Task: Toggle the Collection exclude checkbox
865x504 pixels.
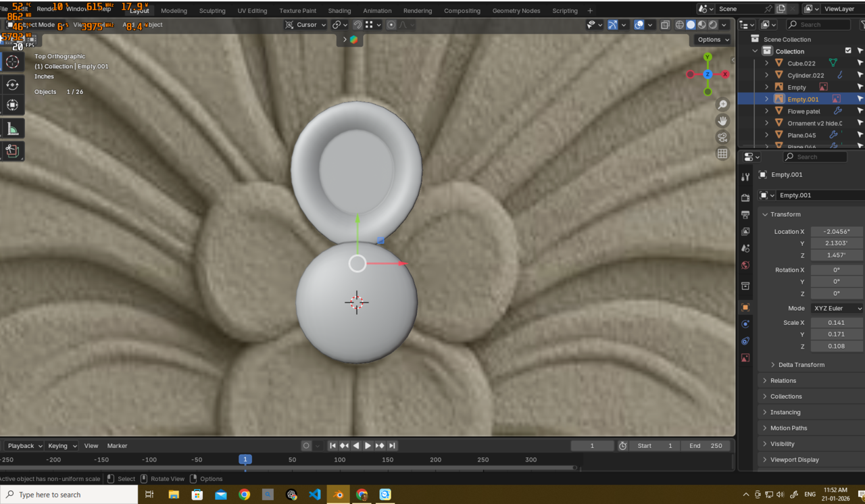Action: [x=848, y=51]
